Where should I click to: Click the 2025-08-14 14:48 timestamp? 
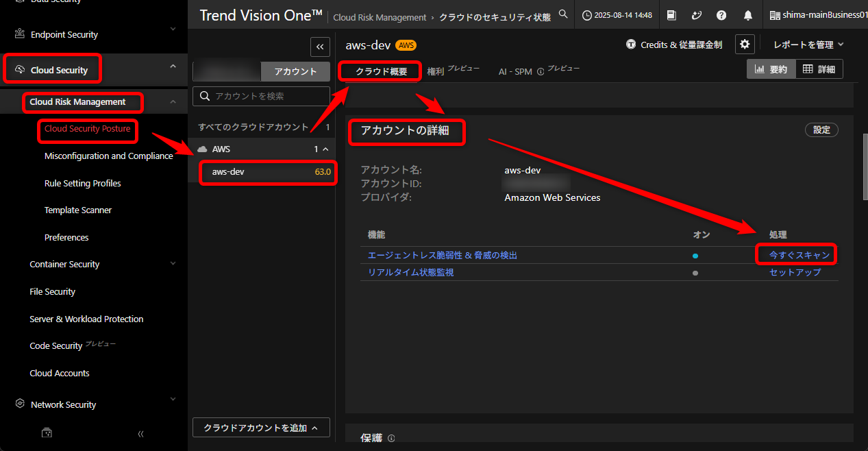(623, 15)
